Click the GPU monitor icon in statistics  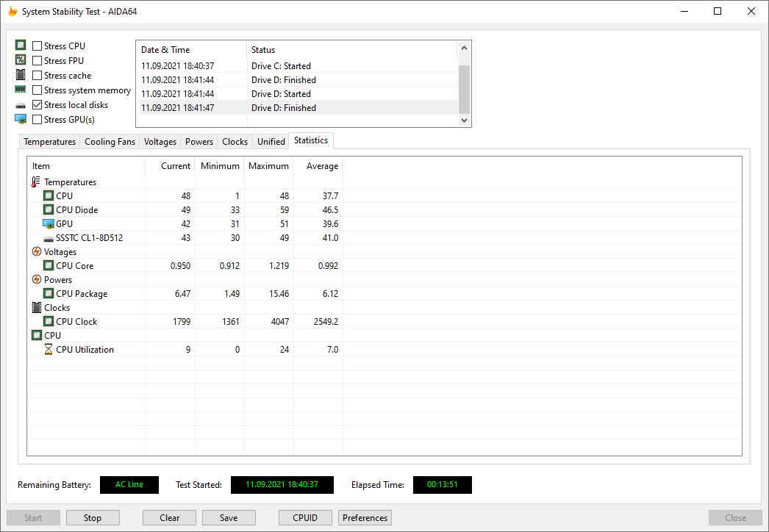(48, 224)
